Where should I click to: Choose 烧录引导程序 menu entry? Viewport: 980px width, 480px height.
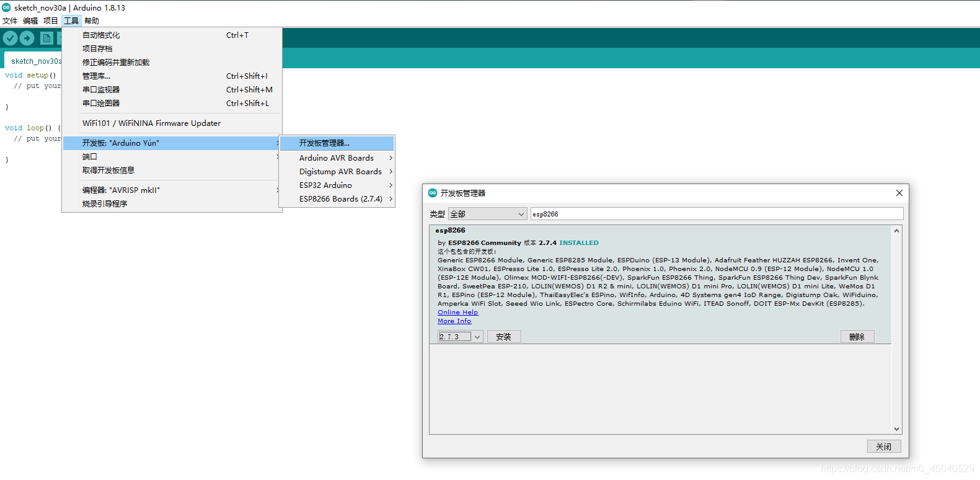(172, 204)
